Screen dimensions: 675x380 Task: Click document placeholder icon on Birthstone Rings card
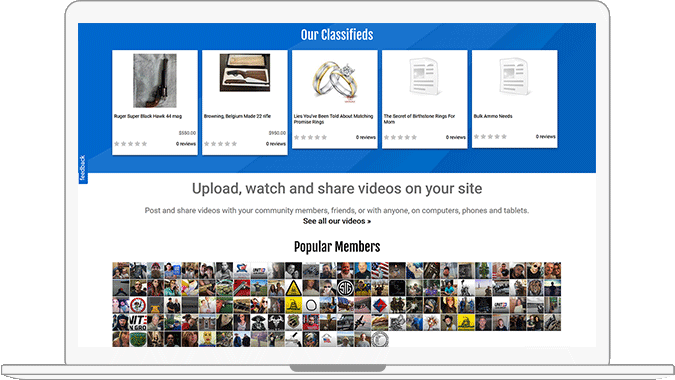(x=424, y=77)
